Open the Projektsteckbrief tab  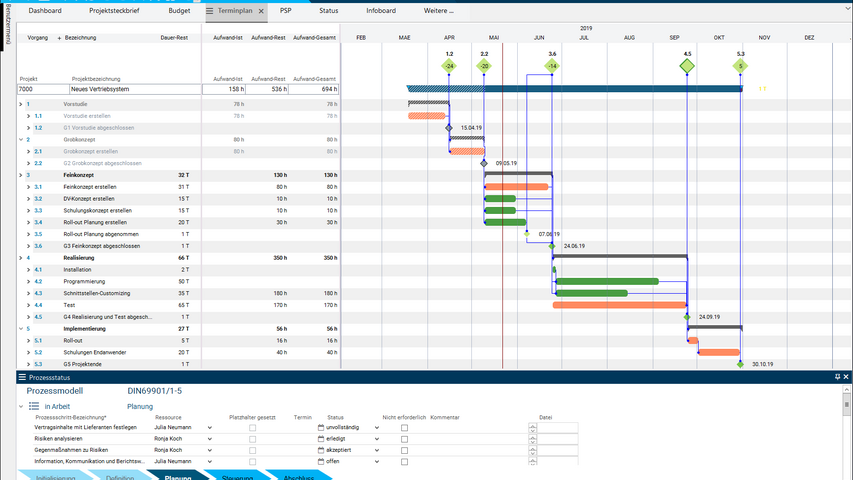tap(113, 11)
